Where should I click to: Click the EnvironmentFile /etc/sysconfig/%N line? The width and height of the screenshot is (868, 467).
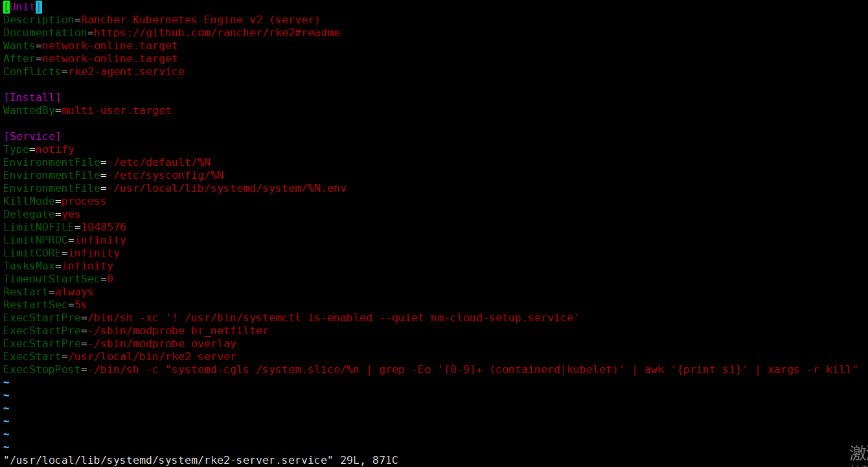pyautogui.click(x=113, y=176)
